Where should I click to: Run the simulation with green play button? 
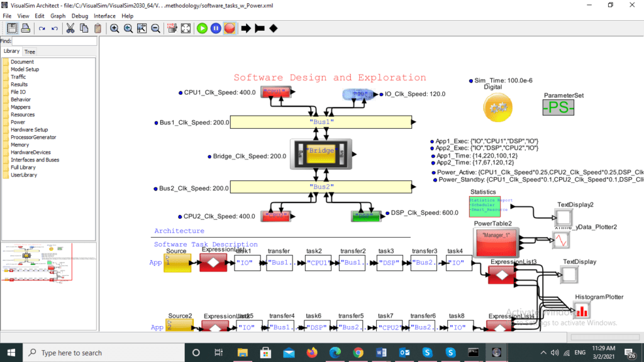click(202, 28)
